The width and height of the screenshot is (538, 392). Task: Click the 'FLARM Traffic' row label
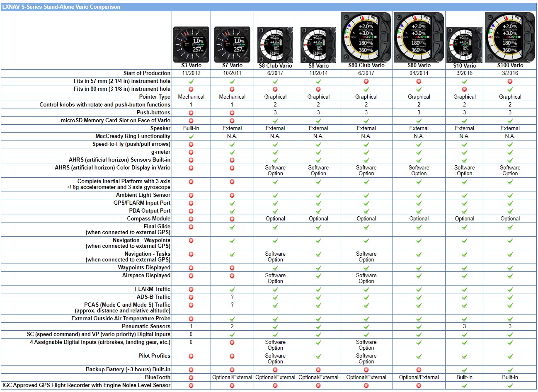(x=153, y=289)
